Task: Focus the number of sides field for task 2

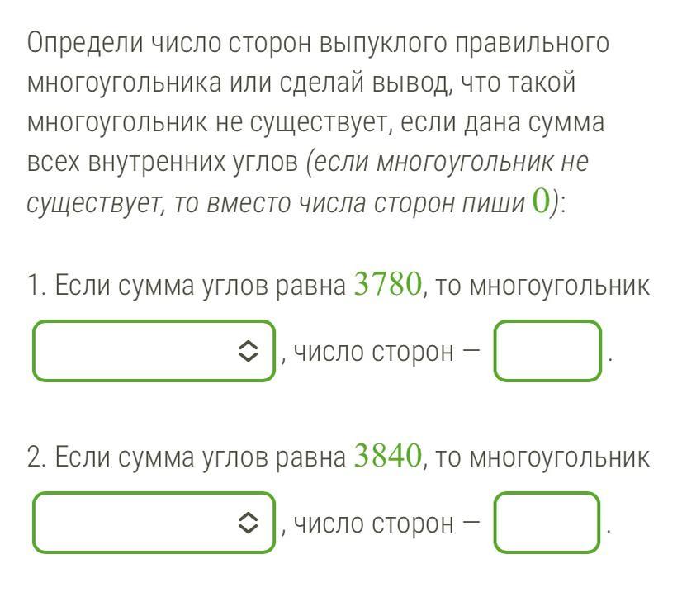Action: click(x=547, y=523)
